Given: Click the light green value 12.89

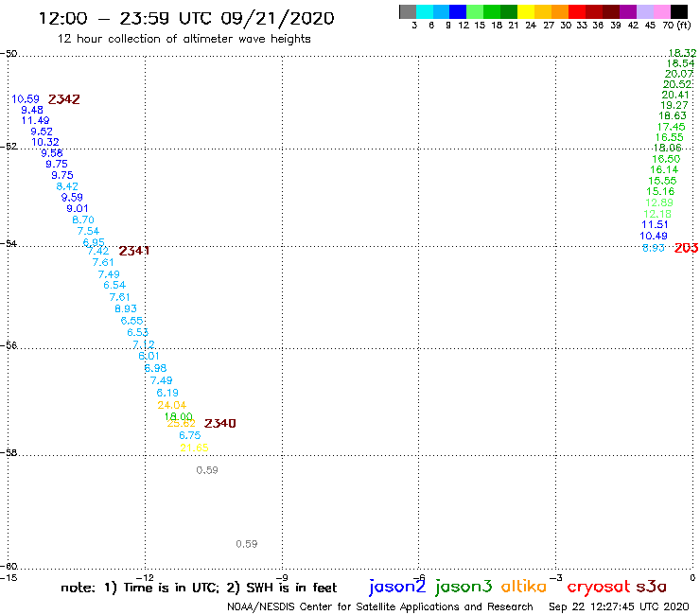Looking at the screenshot, I should pos(659,202).
